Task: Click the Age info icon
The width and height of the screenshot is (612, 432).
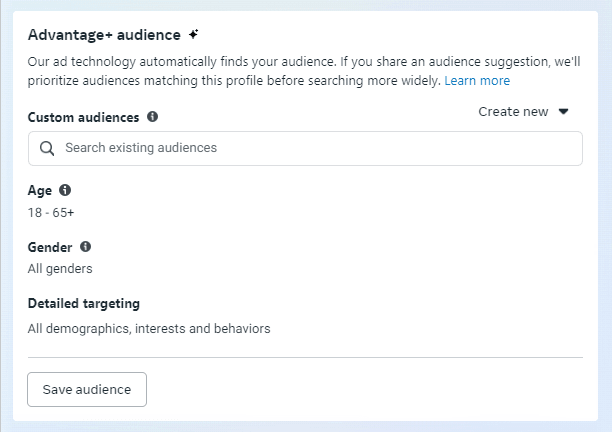Action: click(x=65, y=190)
